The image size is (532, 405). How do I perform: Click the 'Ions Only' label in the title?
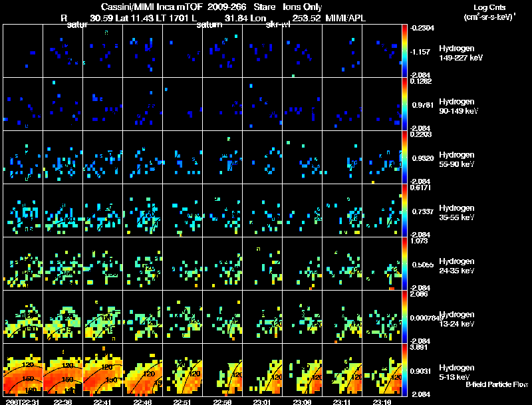tap(302, 7)
